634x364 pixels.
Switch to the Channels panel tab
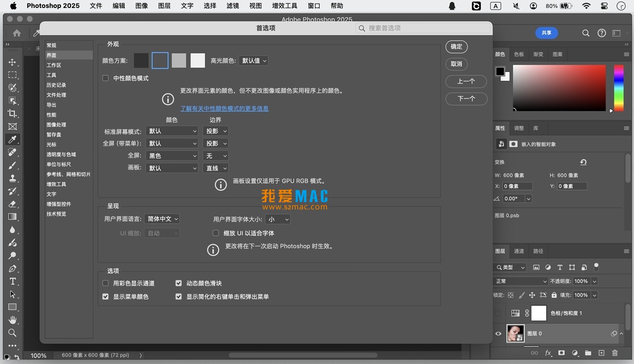click(x=519, y=251)
